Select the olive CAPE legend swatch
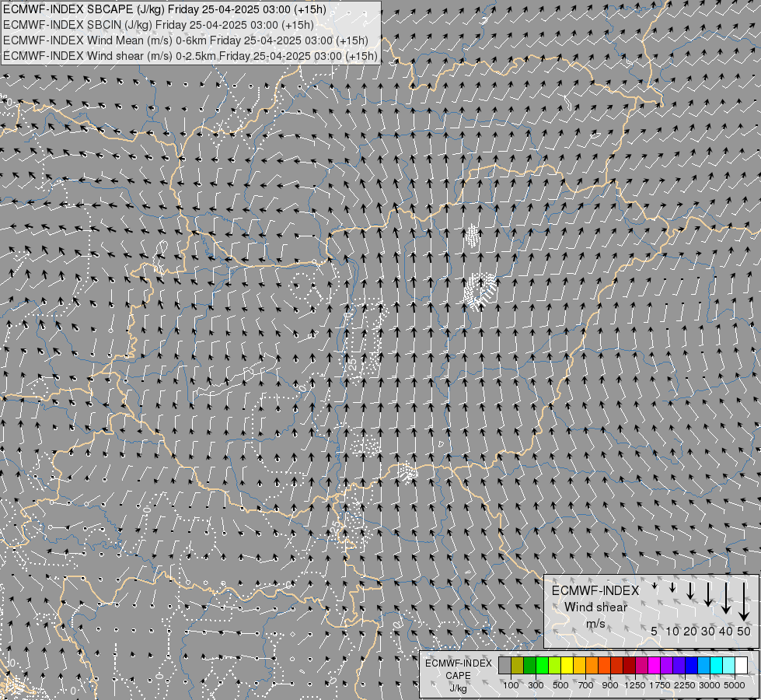This screenshot has width=761, height=700. [x=518, y=665]
